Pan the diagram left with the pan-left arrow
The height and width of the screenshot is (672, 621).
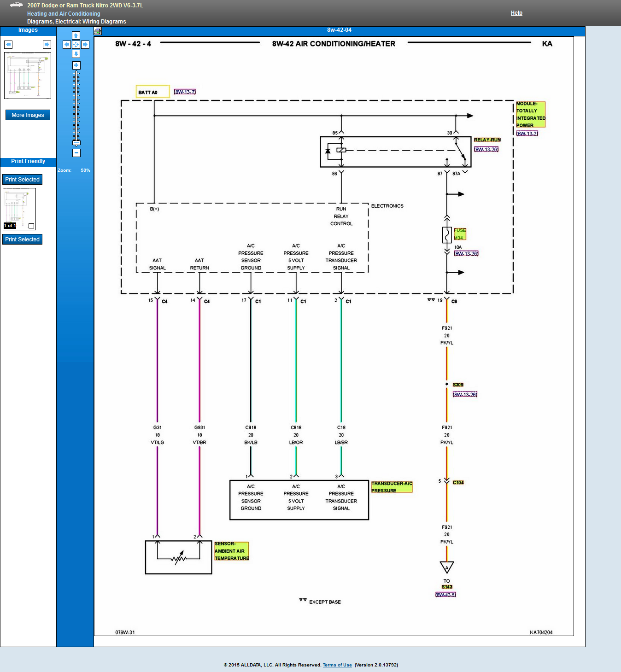[67, 45]
